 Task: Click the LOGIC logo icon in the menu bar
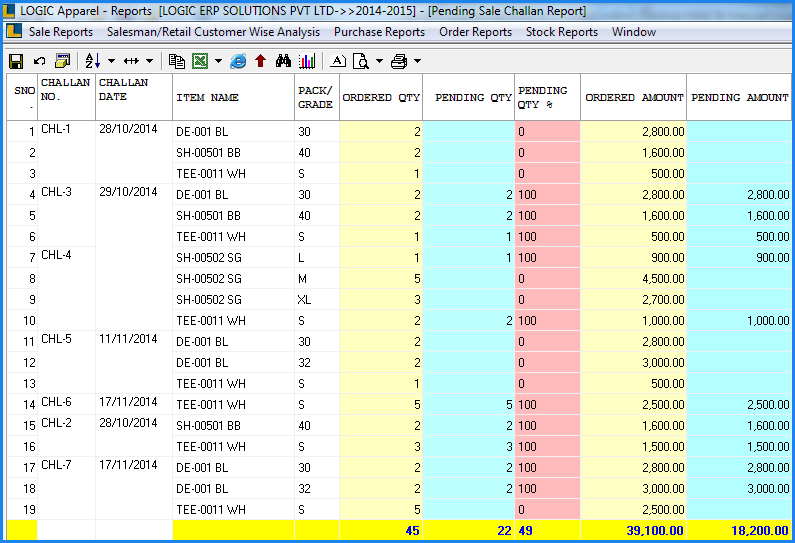(14, 31)
